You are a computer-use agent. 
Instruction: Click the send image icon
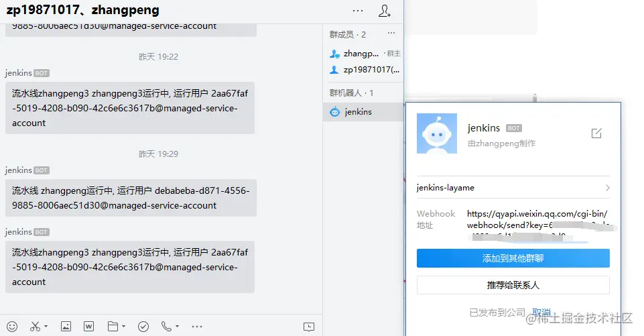click(66, 327)
